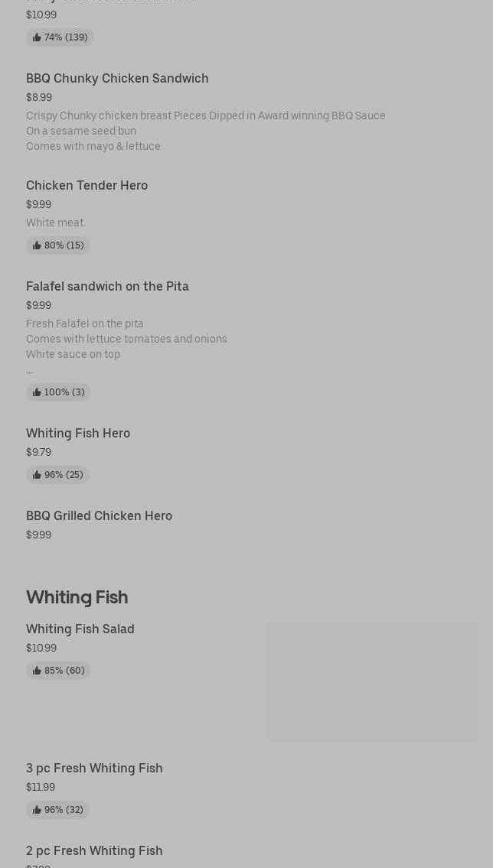Click the thumbs-up icon beside 96% (32)

37,810
